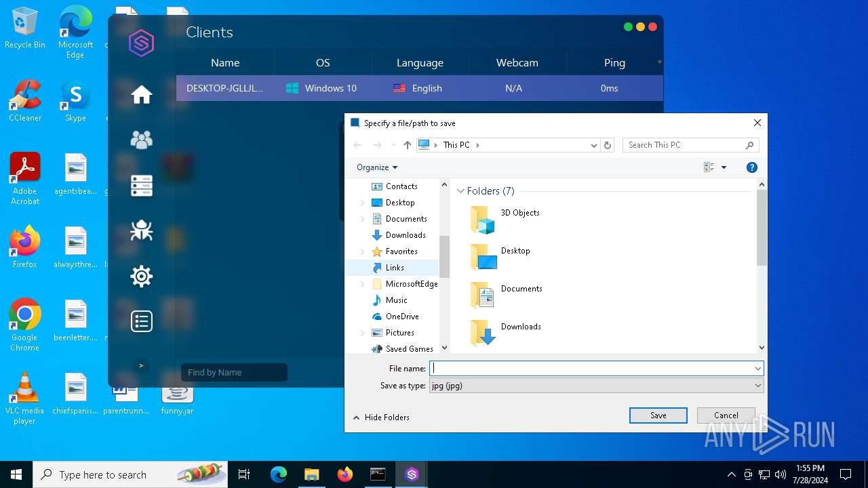This screenshot has height=488, width=868.
Task: Select Downloads in navigation tree
Action: pos(406,235)
